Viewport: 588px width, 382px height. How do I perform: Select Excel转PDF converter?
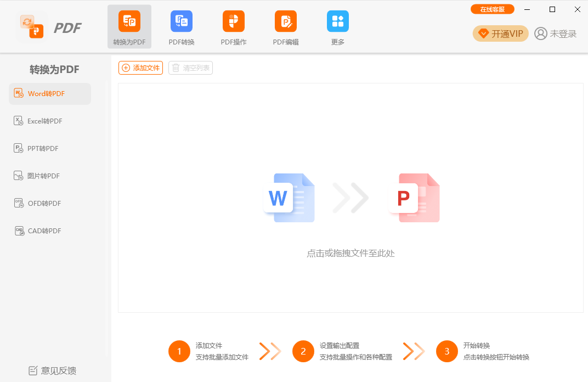pos(44,121)
